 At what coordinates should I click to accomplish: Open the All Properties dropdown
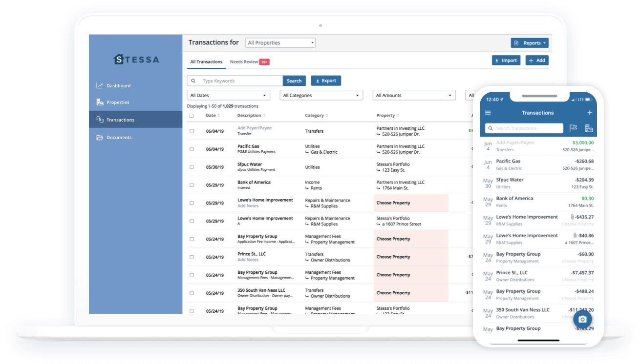(280, 42)
